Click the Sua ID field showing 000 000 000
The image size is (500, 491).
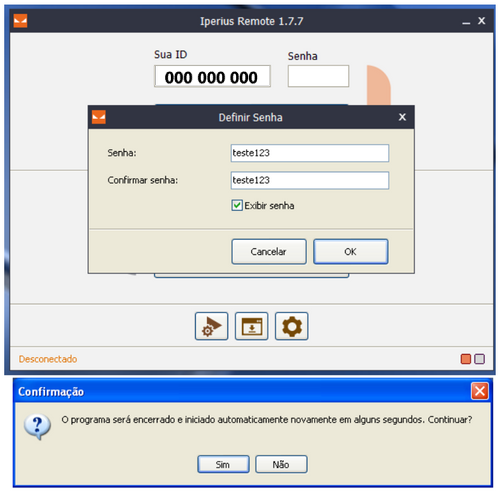point(212,76)
